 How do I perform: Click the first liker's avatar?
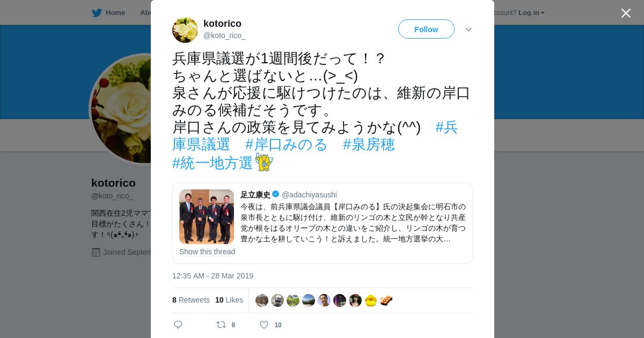pos(262,300)
